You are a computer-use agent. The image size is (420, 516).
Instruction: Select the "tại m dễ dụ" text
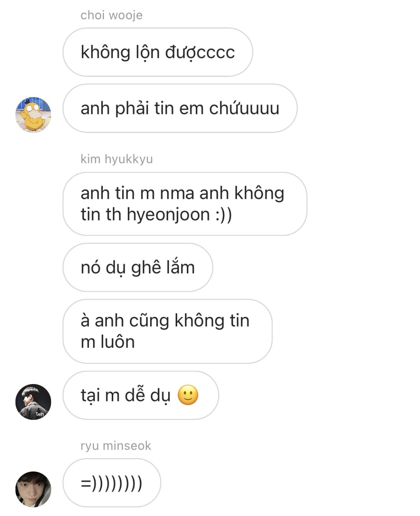[x=126, y=396]
